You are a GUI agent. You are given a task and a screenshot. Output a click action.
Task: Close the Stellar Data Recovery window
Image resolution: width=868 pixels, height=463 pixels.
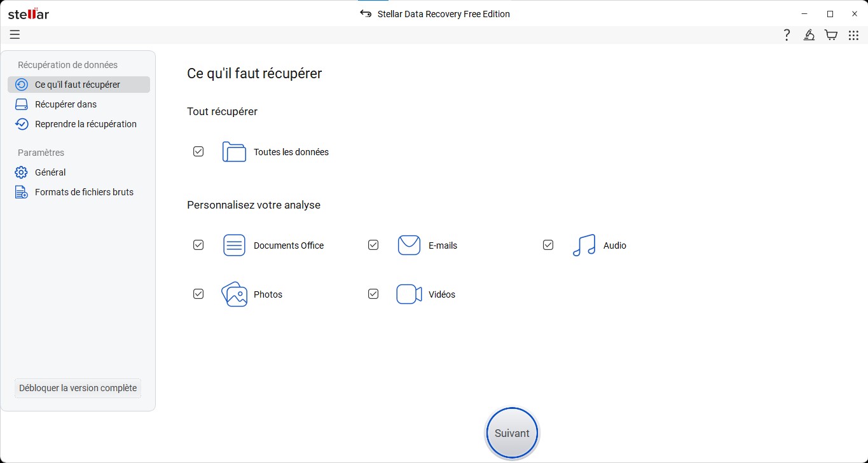click(x=855, y=14)
